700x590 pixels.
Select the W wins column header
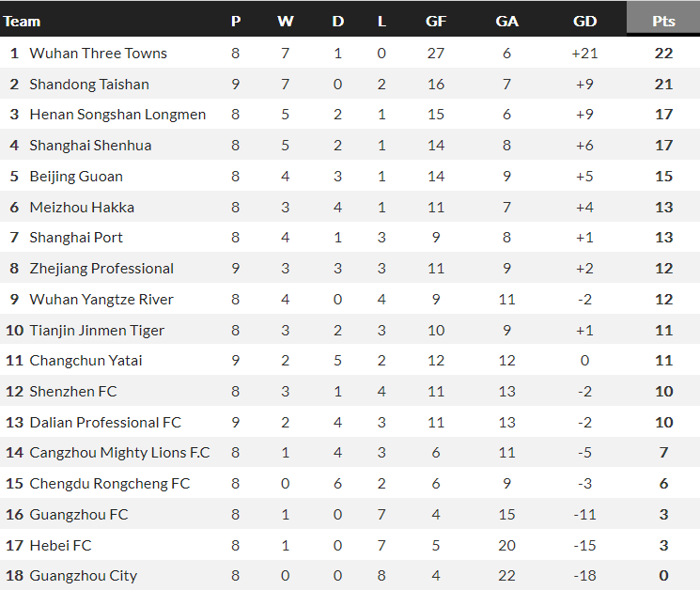(286, 21)
